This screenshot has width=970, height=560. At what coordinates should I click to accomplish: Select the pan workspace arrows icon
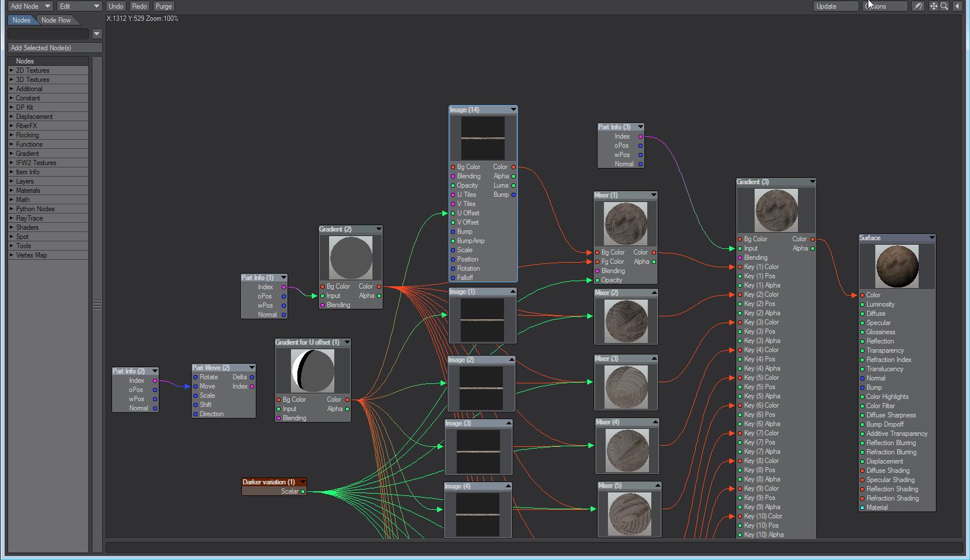coord(934,6)
